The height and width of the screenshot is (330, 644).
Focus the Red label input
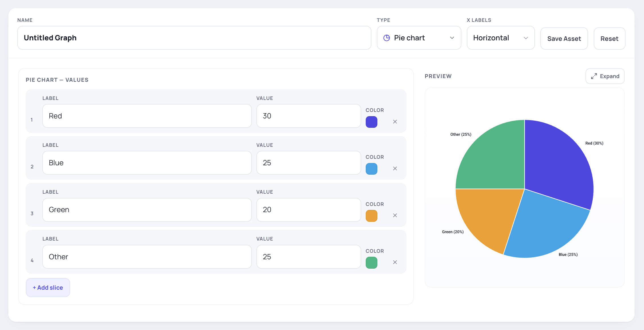(147, 116)
